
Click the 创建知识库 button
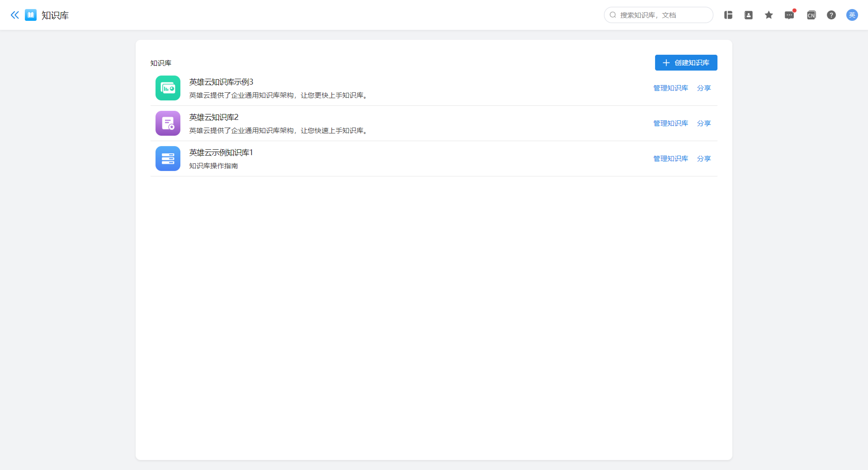tap(686, 63)
